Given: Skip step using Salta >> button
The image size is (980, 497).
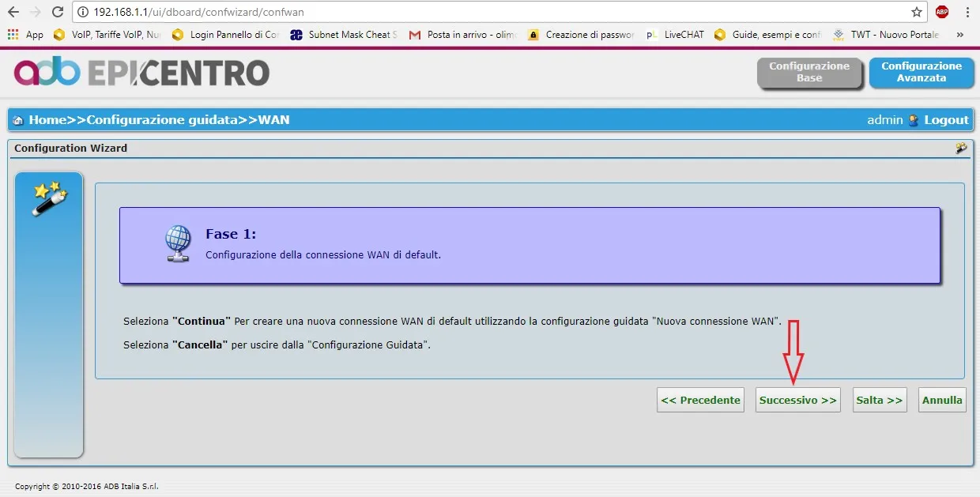Looking at the screenshot, I should tap(879, 400).
